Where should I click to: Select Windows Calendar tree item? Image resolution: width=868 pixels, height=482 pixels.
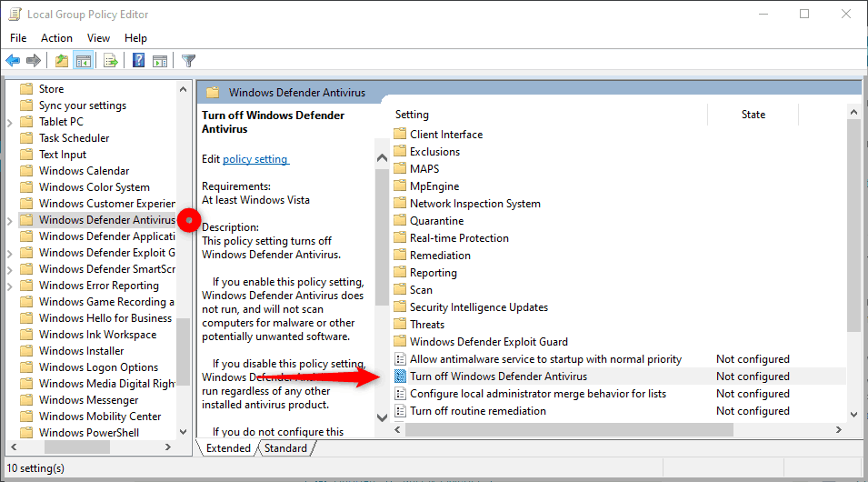coord(85,171)
